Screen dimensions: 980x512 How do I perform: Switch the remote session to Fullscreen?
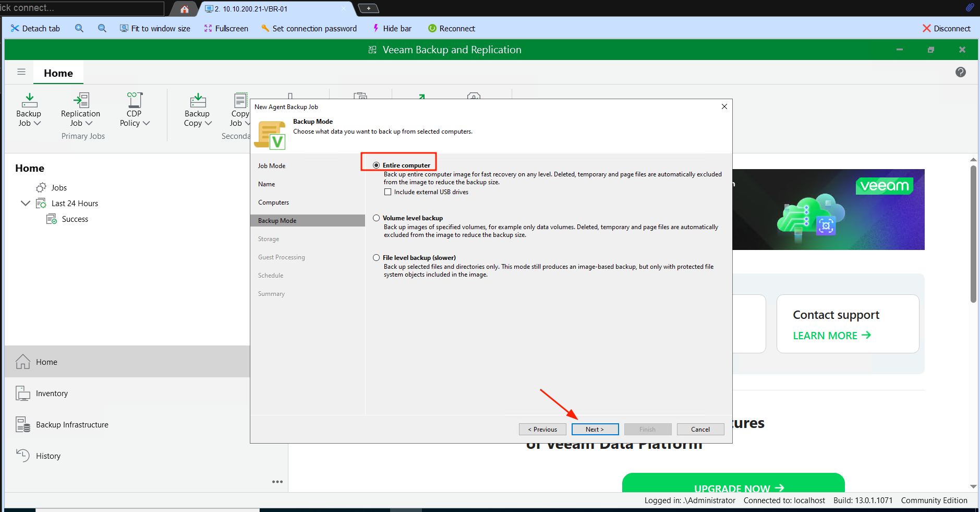point(226,28)
